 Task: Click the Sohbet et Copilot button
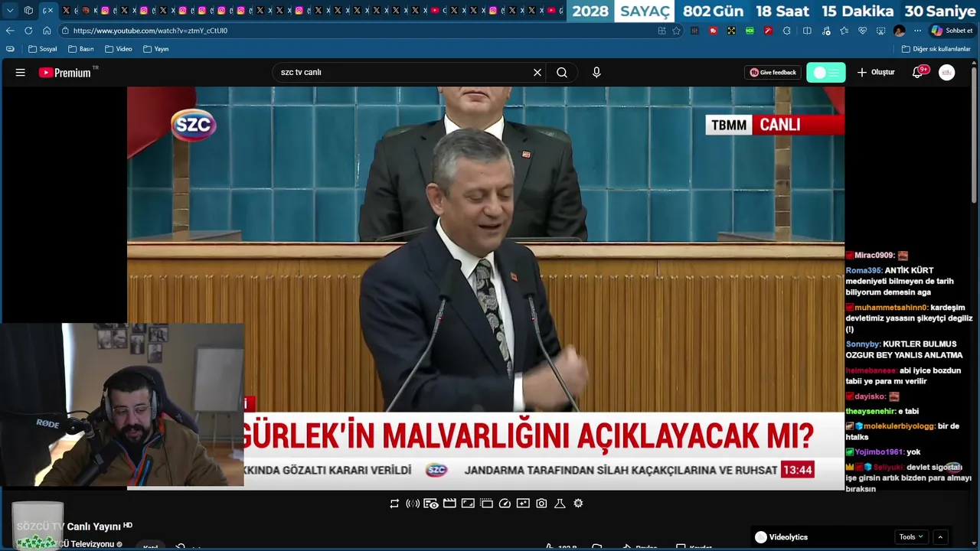[952, 31]
